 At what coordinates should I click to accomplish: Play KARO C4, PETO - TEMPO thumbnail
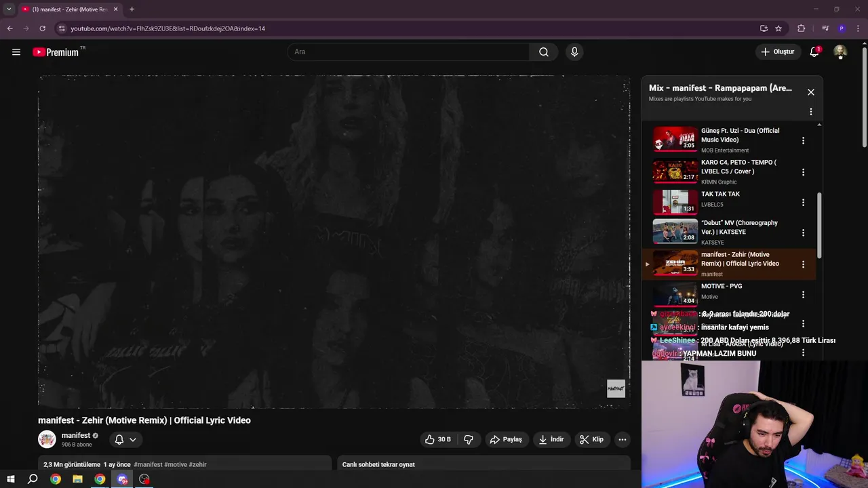coord(675,171)
